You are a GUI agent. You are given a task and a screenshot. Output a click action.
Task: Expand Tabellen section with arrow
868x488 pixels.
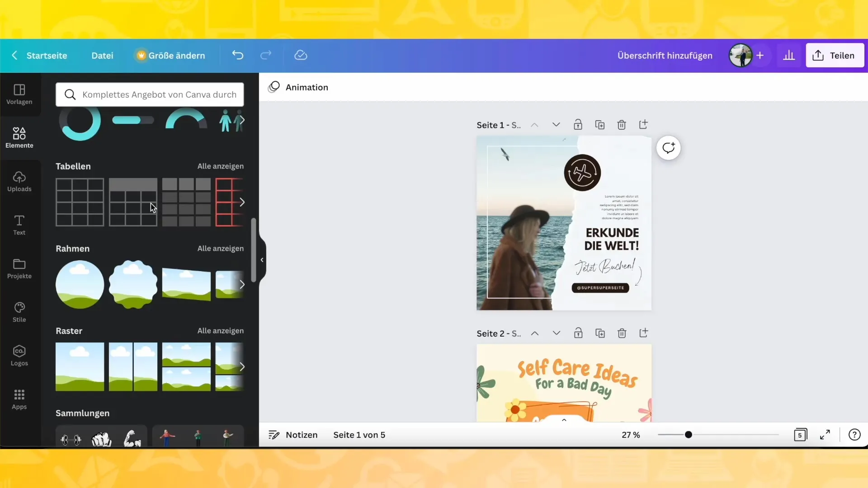243,202
